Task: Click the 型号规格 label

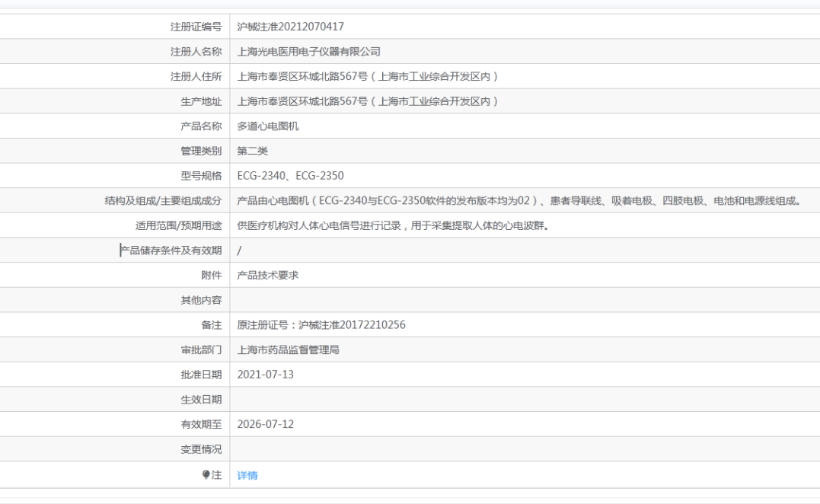Action: point(201,176)
